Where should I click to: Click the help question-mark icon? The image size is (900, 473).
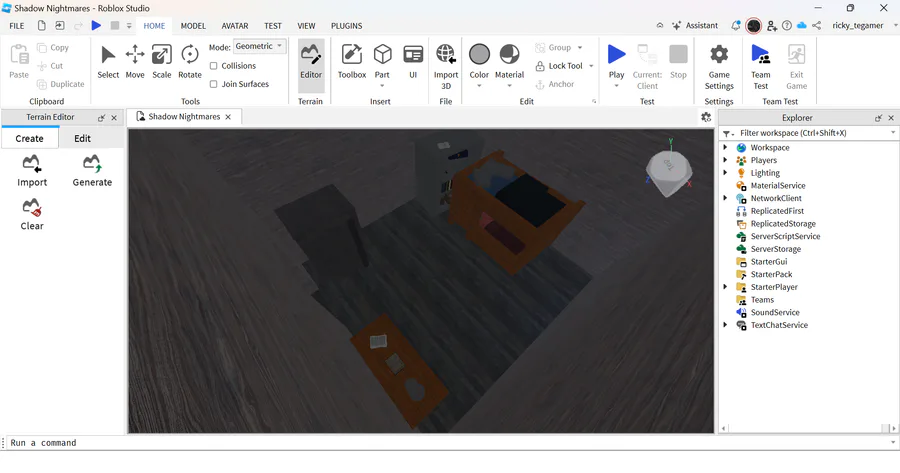[x=787, y=25]
